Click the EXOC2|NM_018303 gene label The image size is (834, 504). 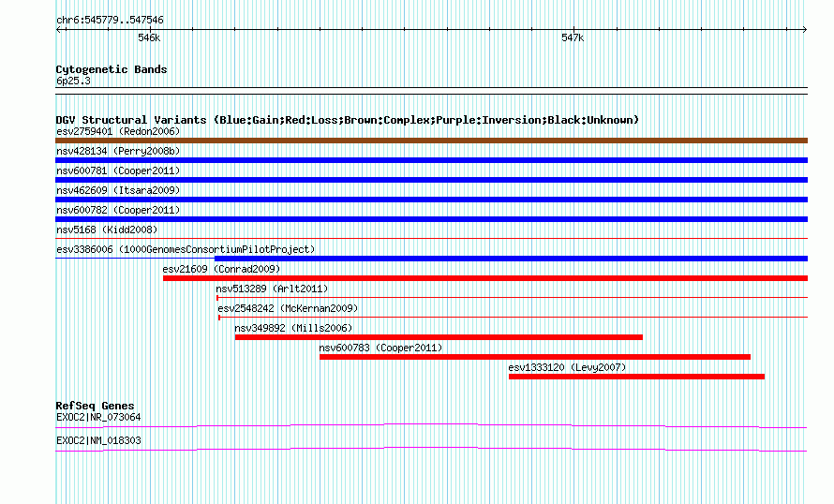[x=98, y=440]
